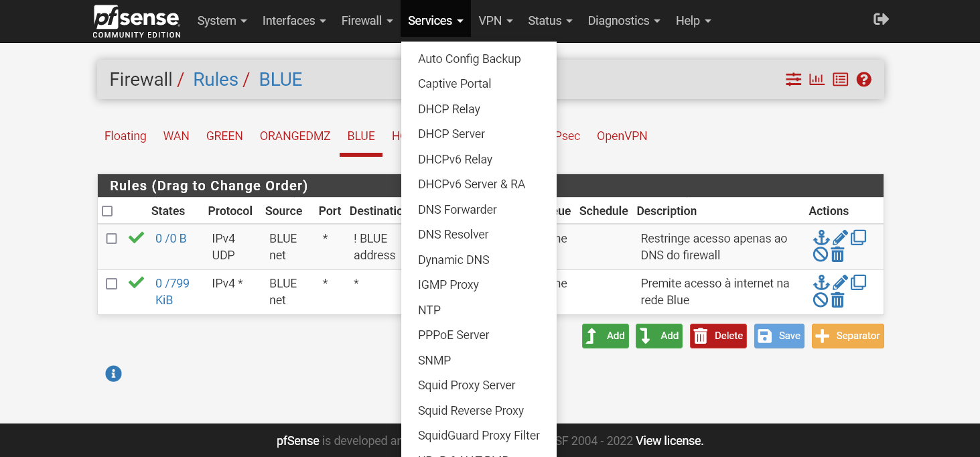Click the anchor icon on the first rule
Image resolution: width=980 pixels, height=457 pixels.
[821, 237]
